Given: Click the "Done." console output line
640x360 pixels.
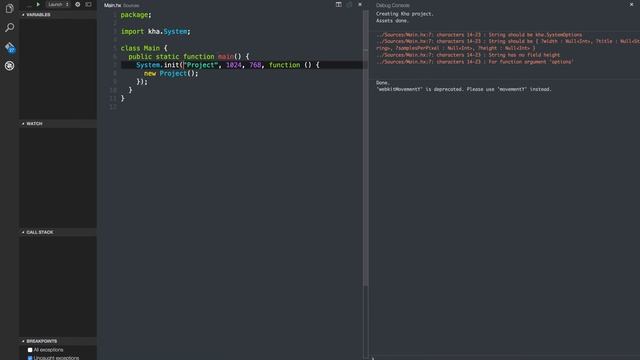Looking at the screenshot, I should 383,83.
